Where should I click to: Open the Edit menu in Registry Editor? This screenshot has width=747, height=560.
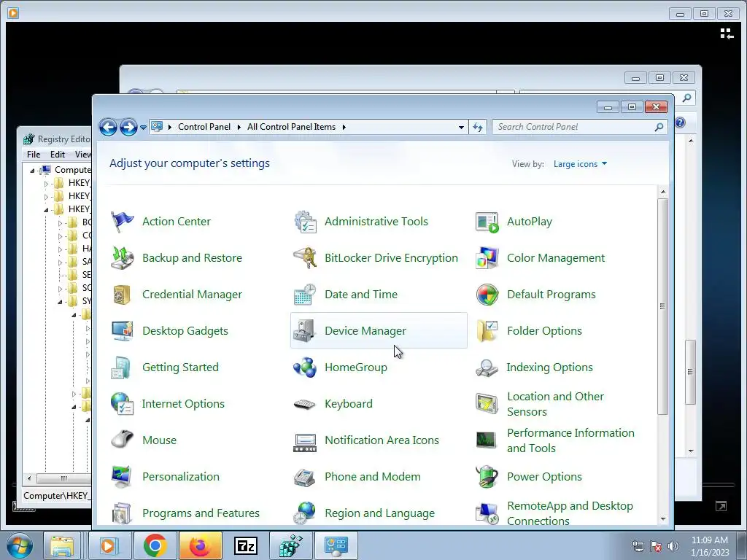pos(57,155)
